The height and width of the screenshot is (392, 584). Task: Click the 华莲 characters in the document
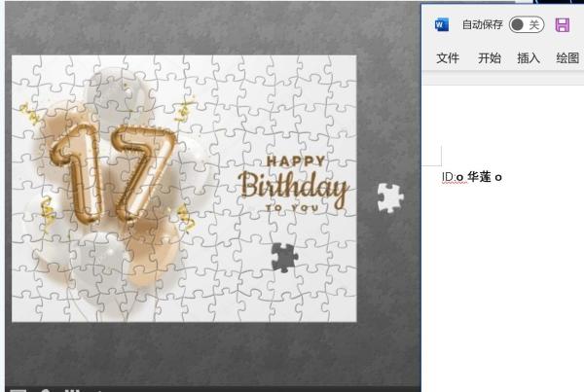tap(479, 177)
